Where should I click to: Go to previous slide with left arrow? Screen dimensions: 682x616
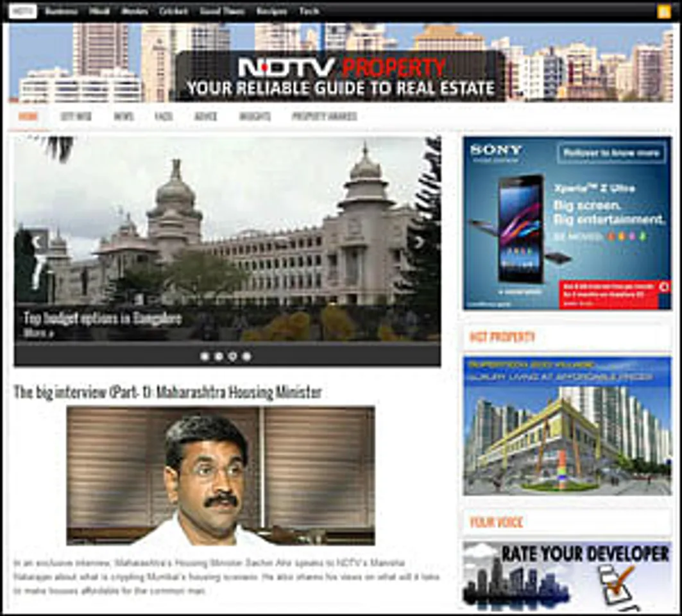click(38, 242)
